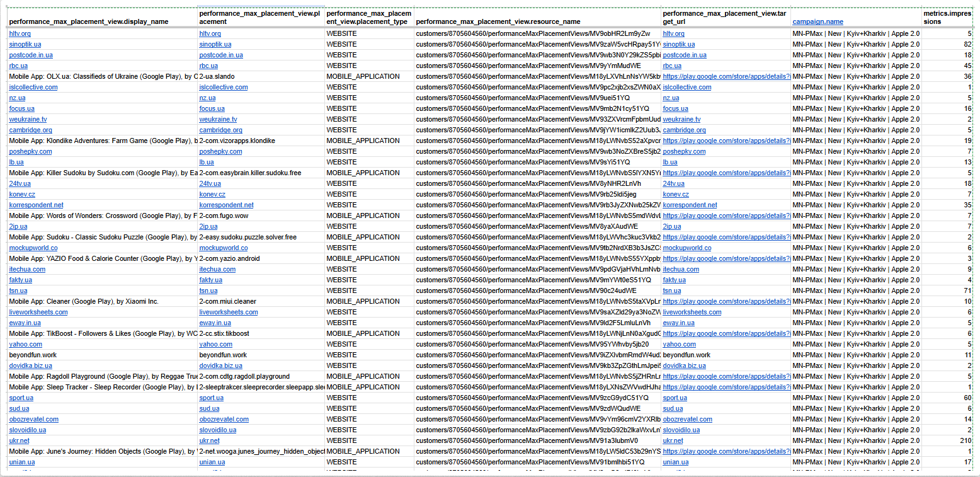The image size is (980, 477).
Task: Open nz.ua link in the target_url column
Action: pos(671,98)
